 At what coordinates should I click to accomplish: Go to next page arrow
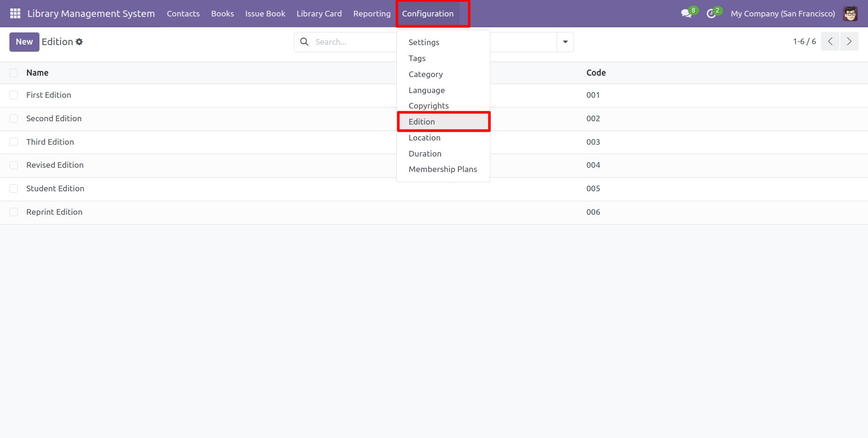(x=849, y=41)
